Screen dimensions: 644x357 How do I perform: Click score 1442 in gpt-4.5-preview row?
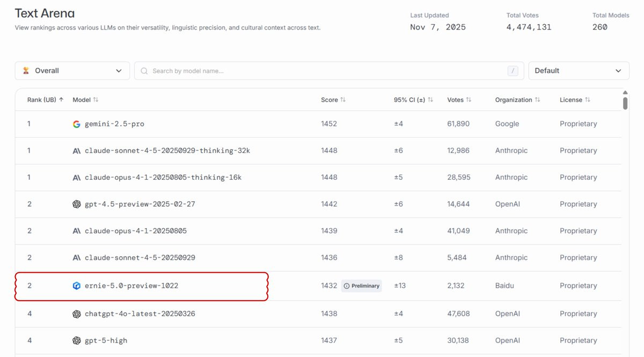tap(329, 205)
